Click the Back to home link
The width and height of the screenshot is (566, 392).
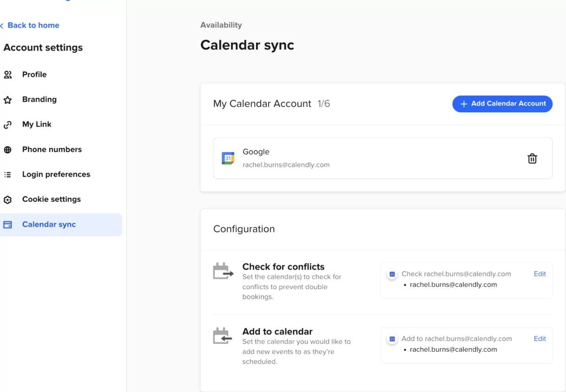(x=33, y=26)
